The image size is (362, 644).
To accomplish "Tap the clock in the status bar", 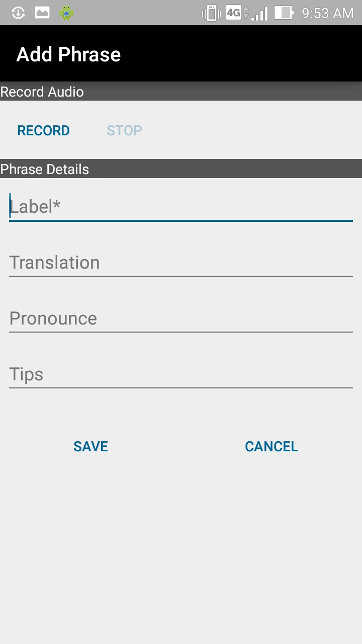I will coord(327,13).
